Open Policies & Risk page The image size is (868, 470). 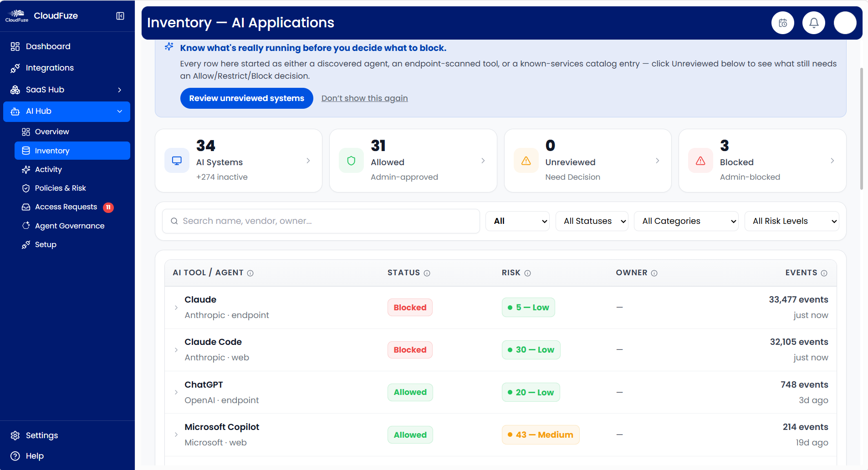coord(72,188)
